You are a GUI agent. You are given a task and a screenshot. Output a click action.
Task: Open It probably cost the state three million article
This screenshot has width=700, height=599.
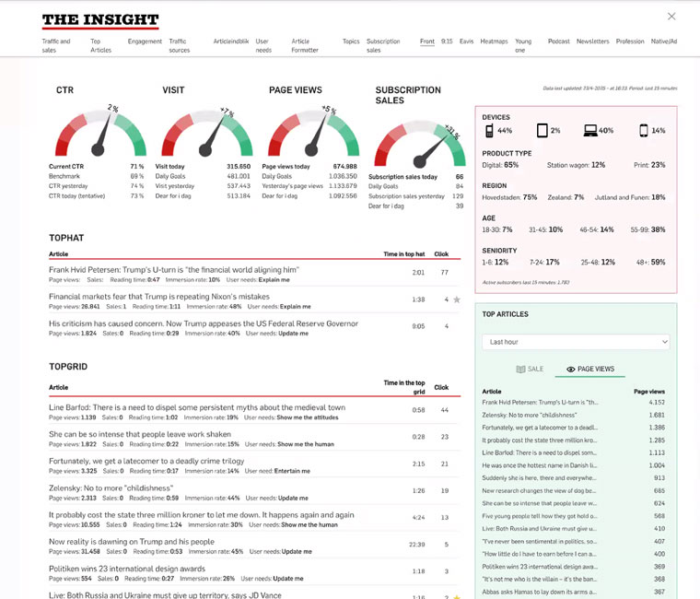(202, 514)
